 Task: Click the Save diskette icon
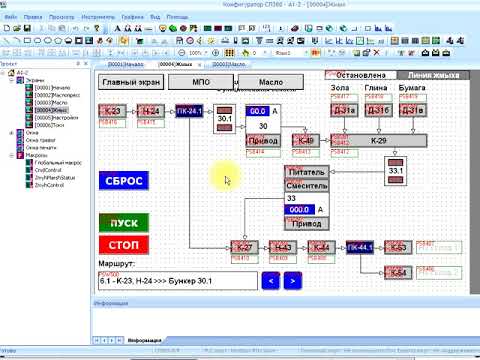click(x=27, y=28)
